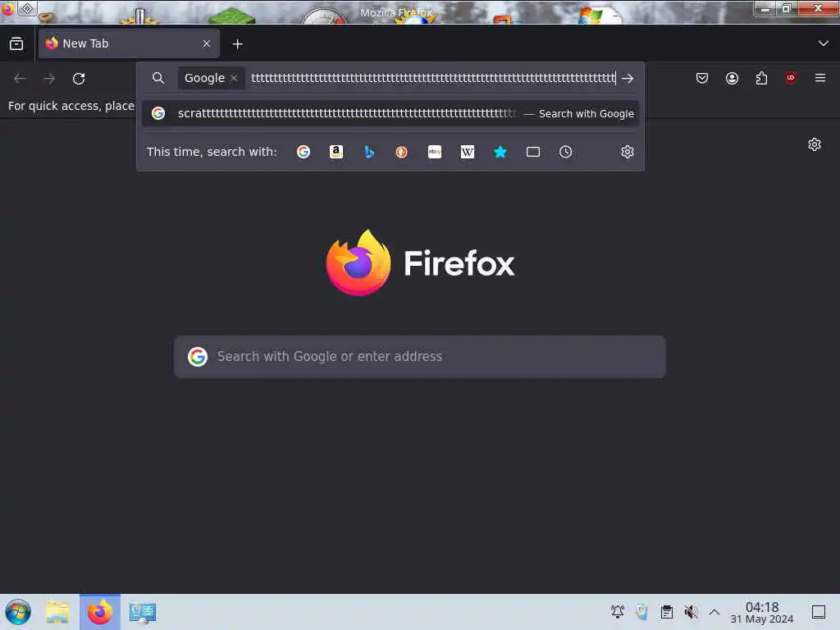Open the system settings taskbar icon

143,613
